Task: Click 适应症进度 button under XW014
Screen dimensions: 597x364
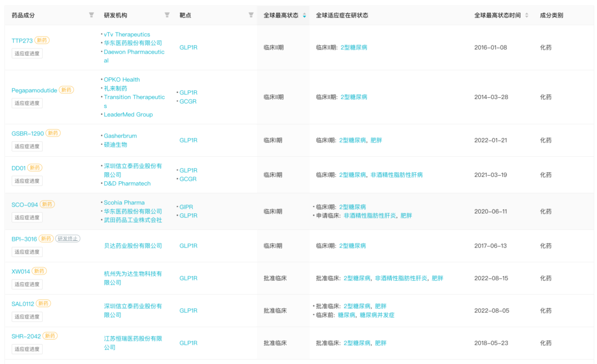Action: tap(27, 284)
